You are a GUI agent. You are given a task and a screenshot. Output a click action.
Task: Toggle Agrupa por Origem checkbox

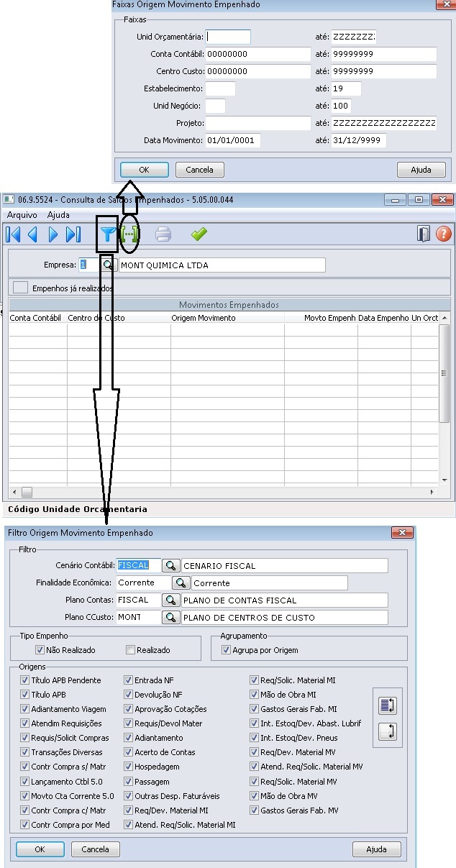[227, 650]
